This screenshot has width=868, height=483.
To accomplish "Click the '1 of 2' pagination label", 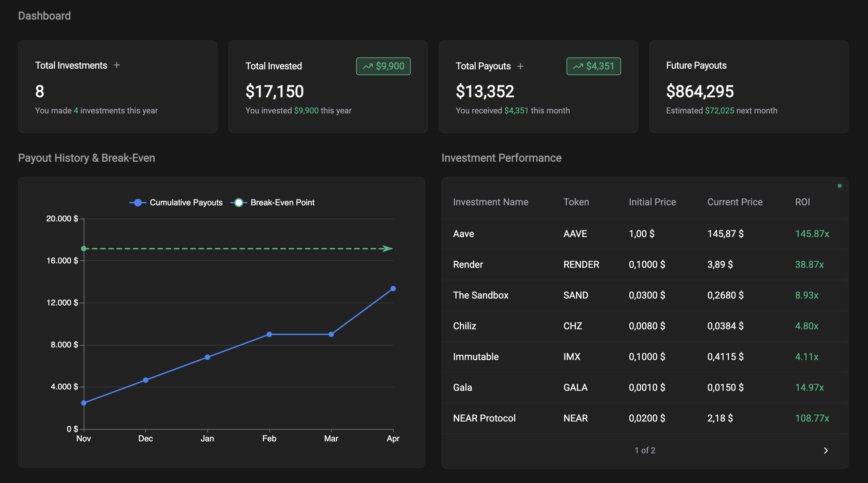I will [645, 450].
